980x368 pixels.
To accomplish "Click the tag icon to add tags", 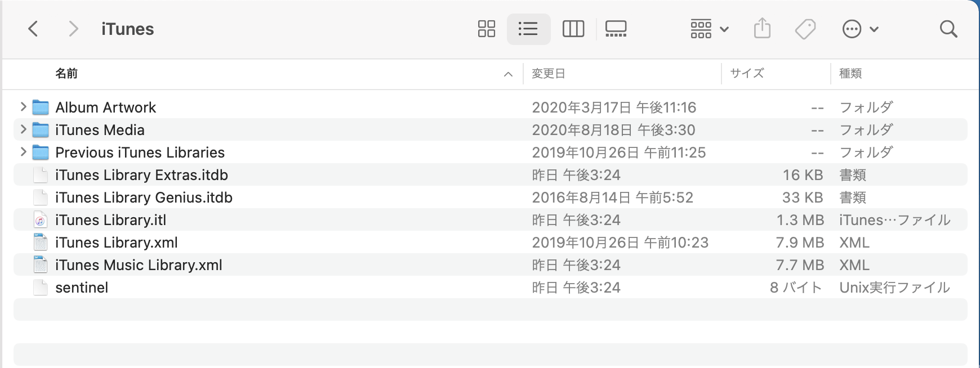I will [x=805, y=29].
